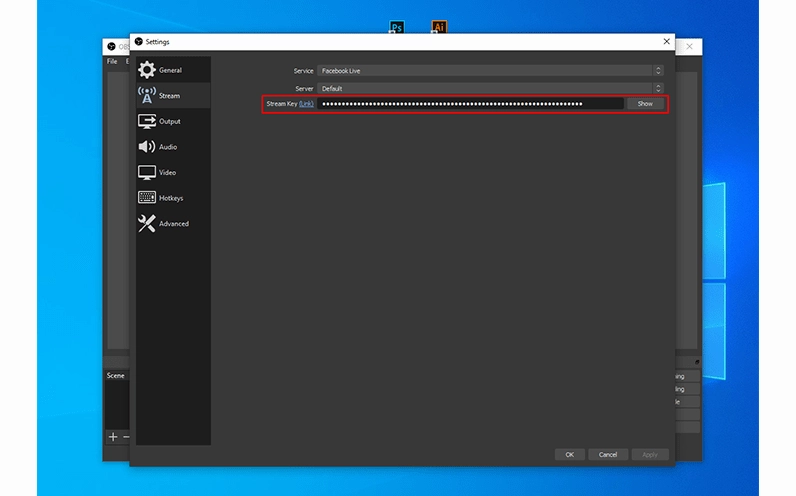Screen dimensions: 796x496
Task: Select the Stream settings section
Action: (x=169, y=96)
